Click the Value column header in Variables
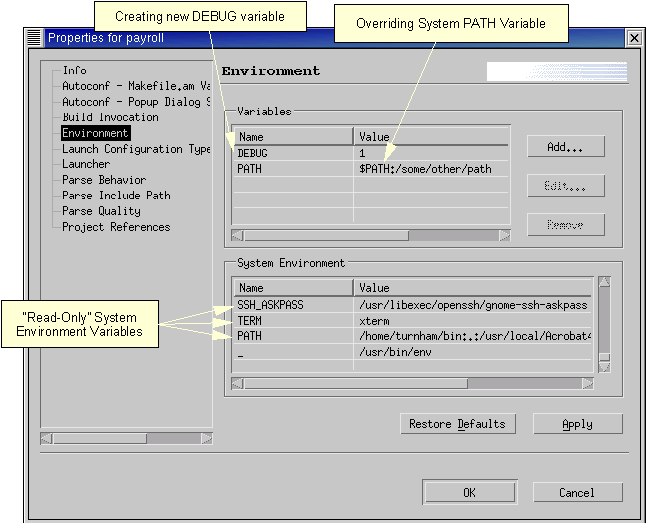Image resolution: width=647 pixels, height=524 pixels. coord(430,136)
